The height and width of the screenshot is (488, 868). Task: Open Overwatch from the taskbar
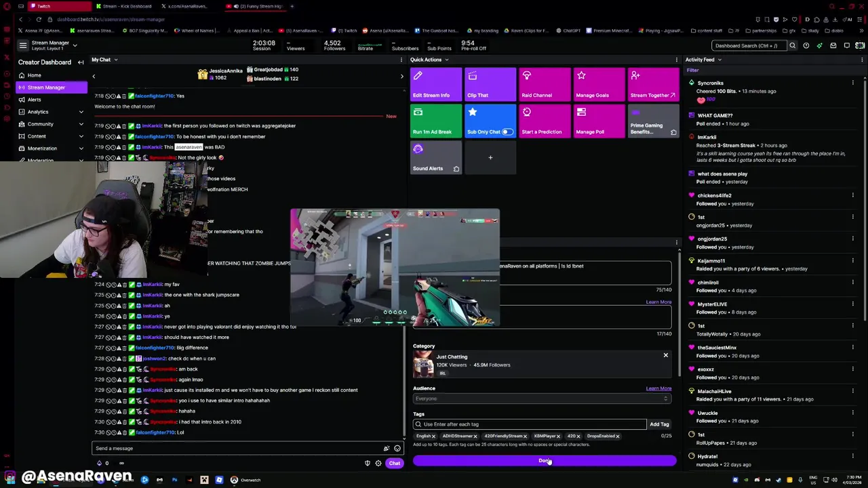click(x=245, y=480)
